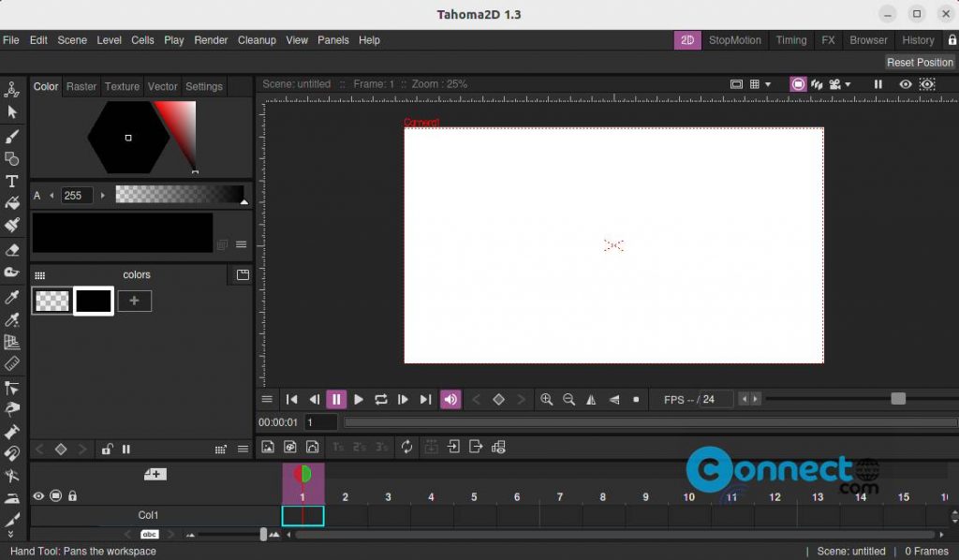
Task: Select the black color swatch
Action: 93,301
